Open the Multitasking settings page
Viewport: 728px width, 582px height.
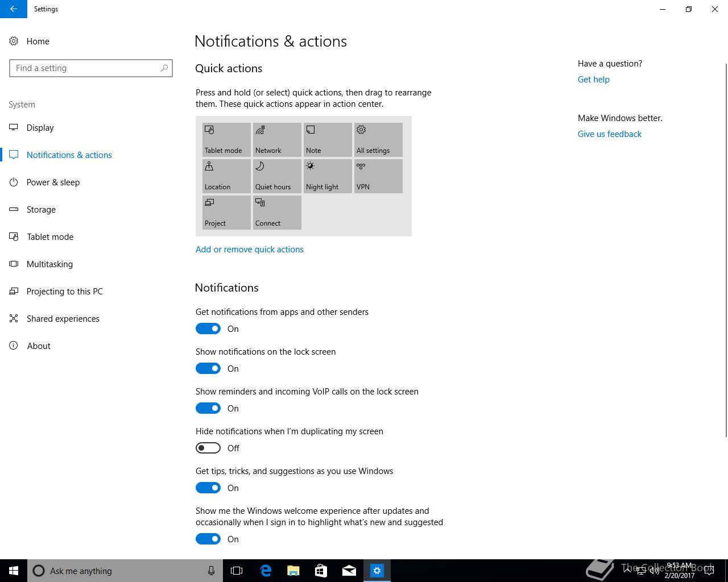point(91,264)
